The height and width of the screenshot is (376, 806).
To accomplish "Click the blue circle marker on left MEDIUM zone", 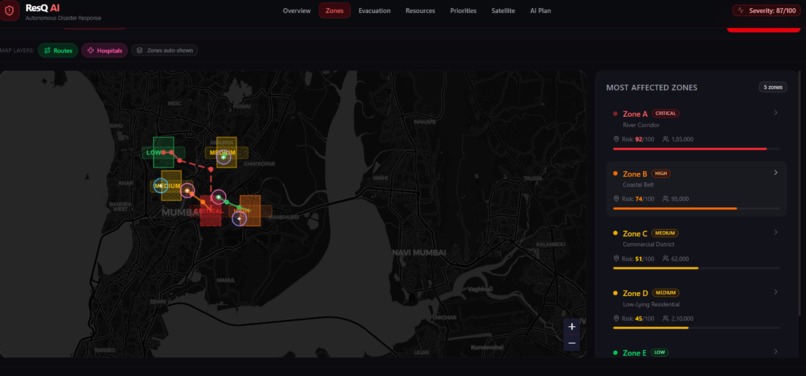I will coord(161,186).
